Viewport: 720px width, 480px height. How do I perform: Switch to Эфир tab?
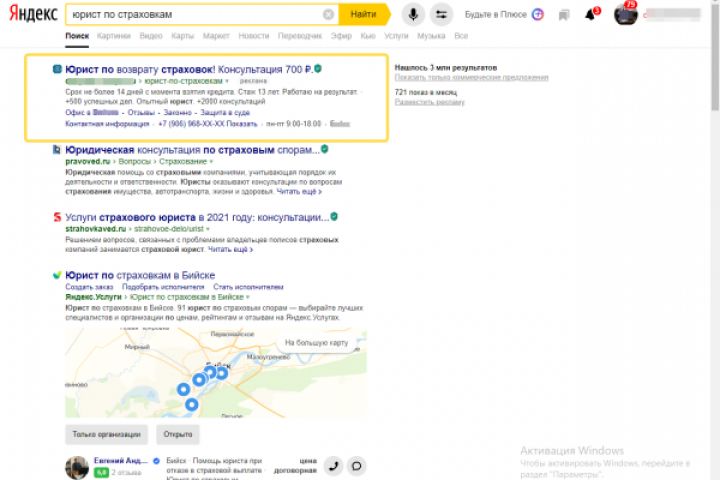point(341,36)
